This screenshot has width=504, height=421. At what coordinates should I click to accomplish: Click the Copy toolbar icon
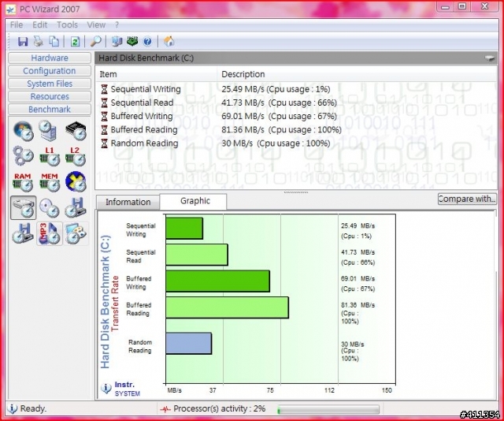coord(54,41)
